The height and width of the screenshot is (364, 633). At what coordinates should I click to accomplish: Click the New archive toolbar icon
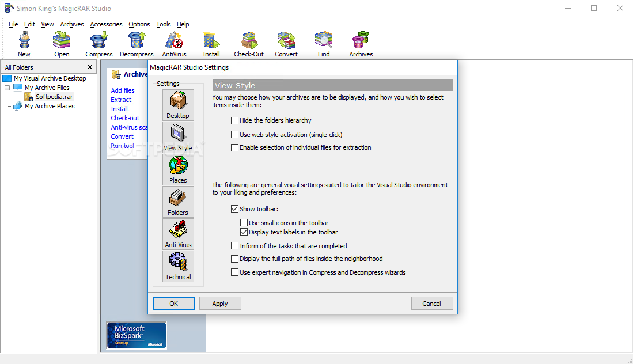pyautogui.click(x=24, y=44)
